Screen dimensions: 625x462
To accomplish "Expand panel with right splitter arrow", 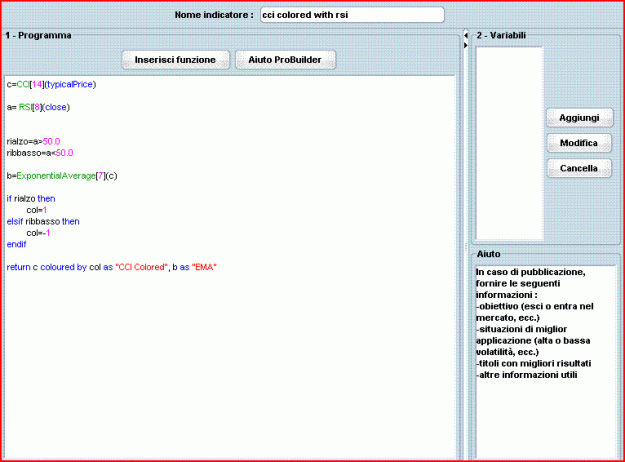I will tap(466, 45).
